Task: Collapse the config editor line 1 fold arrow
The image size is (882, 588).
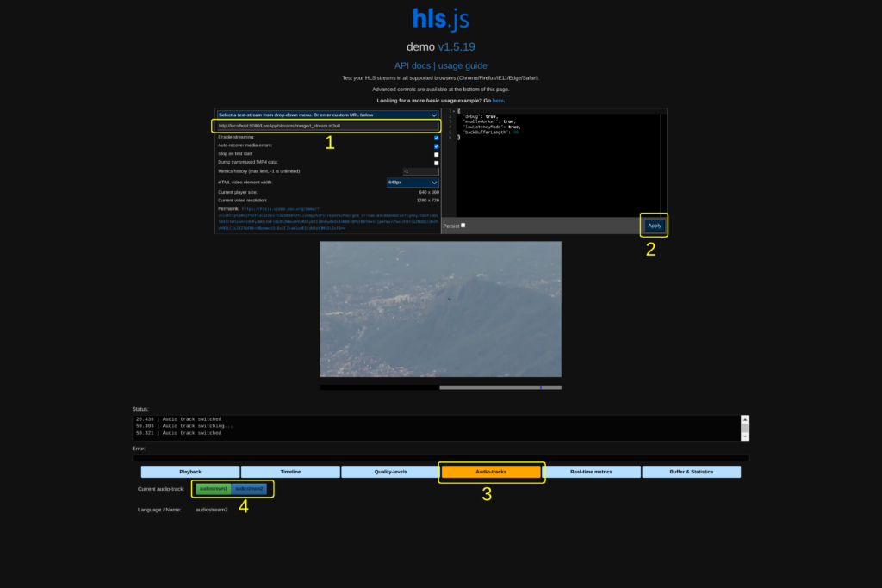Action: (x=454, y=111)
